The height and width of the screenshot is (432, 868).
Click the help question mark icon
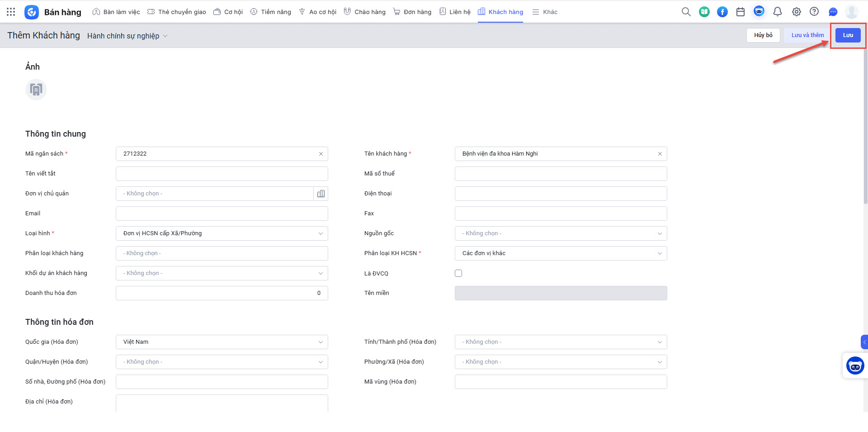click(814, 12)
